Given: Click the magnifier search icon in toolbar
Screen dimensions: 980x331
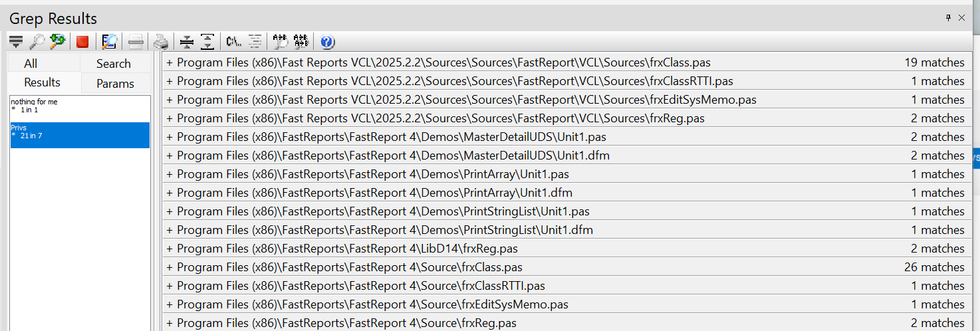Looking at the screenshot, I should 37,42.
